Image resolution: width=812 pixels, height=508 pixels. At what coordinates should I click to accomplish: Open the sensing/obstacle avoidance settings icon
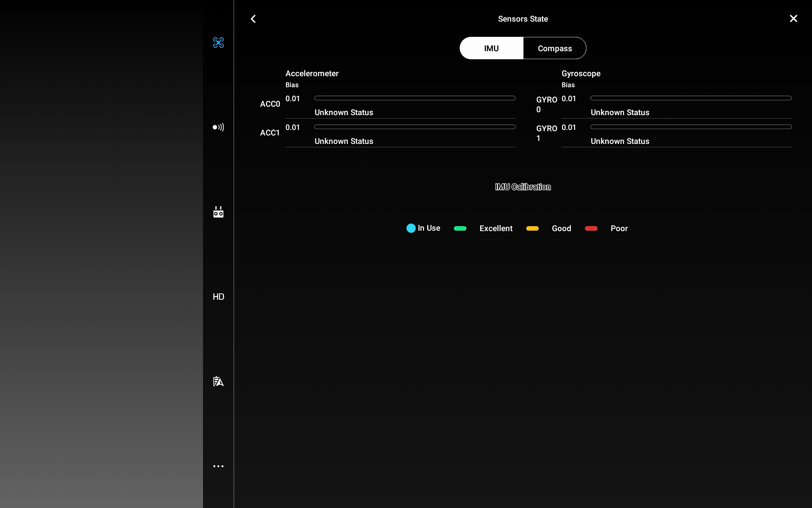point(218,127)
